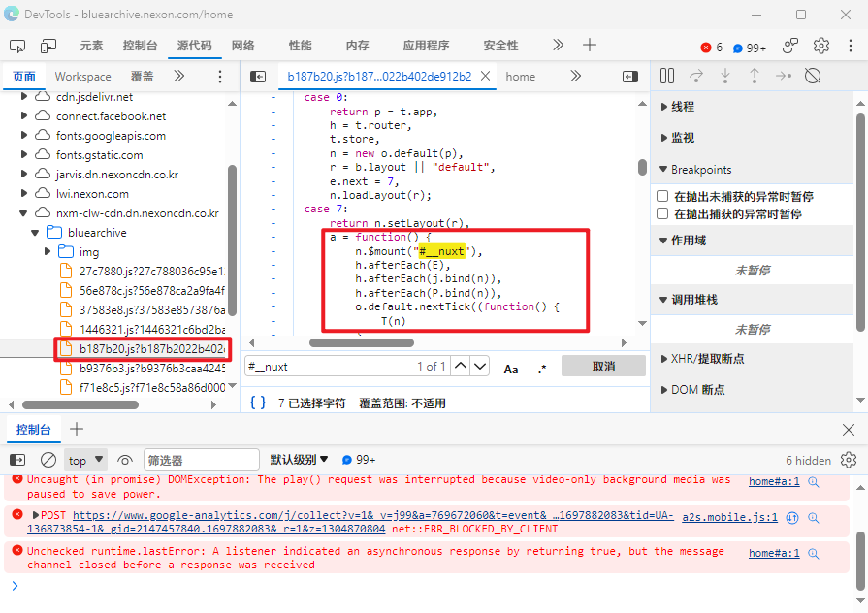The image size is (868, 613).
Task: Toggle match case Aa option
Action: (x=511, y=368)
